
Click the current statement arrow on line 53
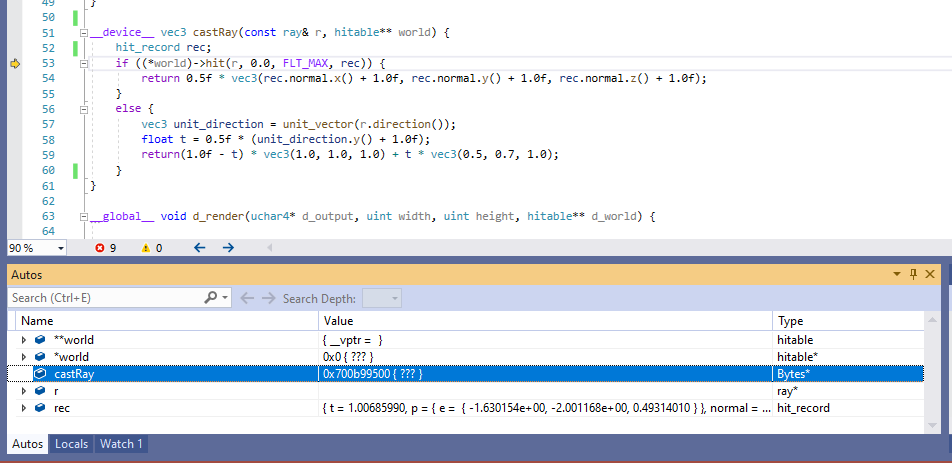[x=16, y=63]
